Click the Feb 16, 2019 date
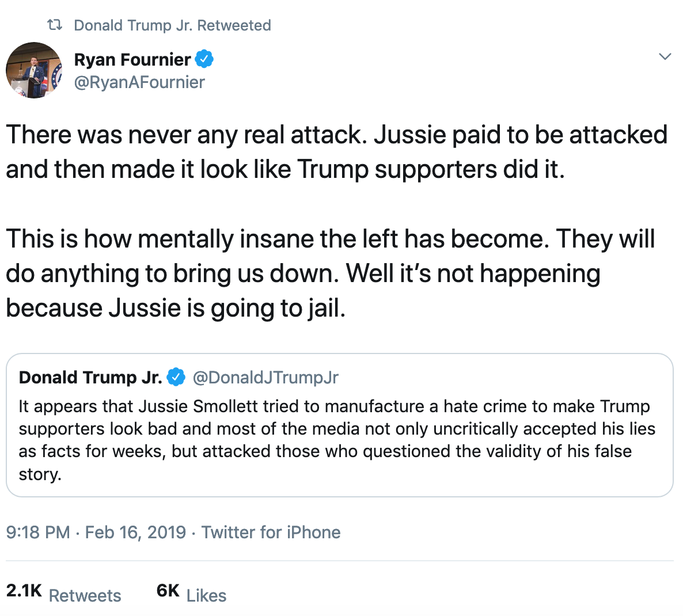The height and width of the screenshot is (616, 683). (x=135, y=532)
